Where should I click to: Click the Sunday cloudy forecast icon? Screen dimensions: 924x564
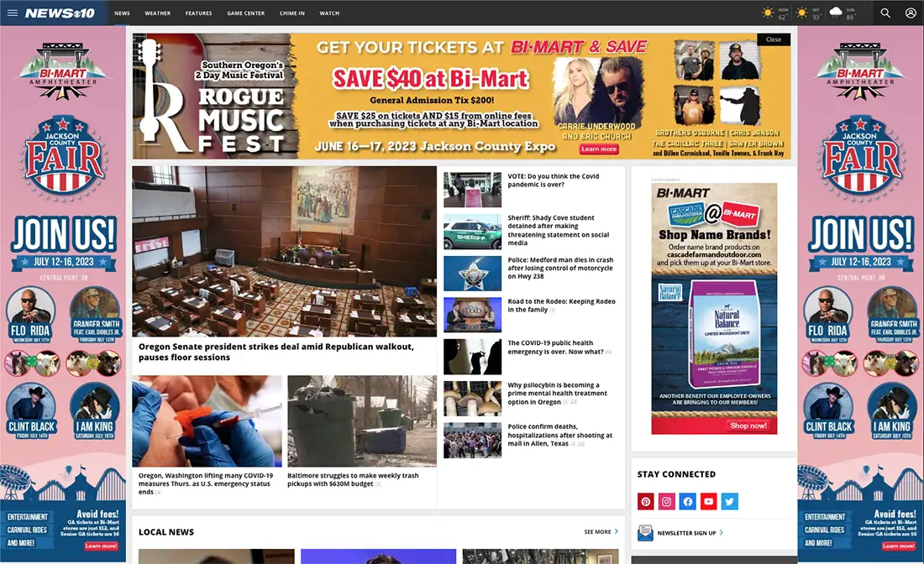[836, 13]
